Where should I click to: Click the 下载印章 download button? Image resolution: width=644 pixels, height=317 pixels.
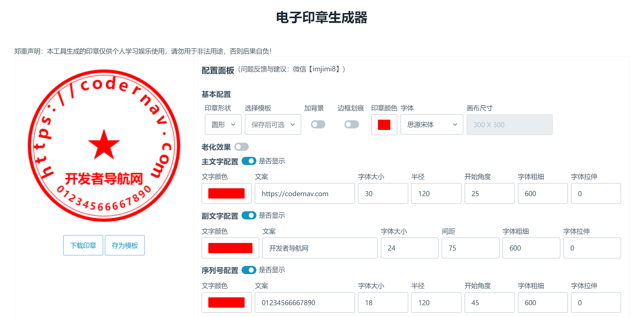pos(83,245)
